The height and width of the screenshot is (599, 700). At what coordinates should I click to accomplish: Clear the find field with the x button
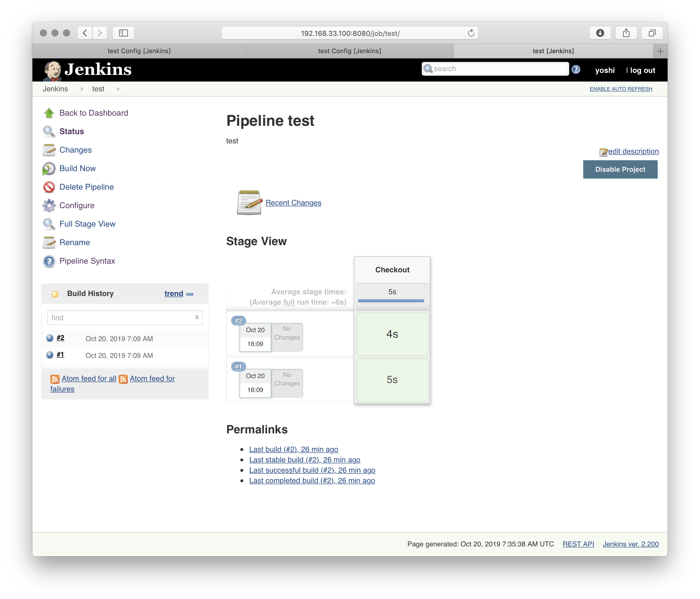(x=197, y=317)
